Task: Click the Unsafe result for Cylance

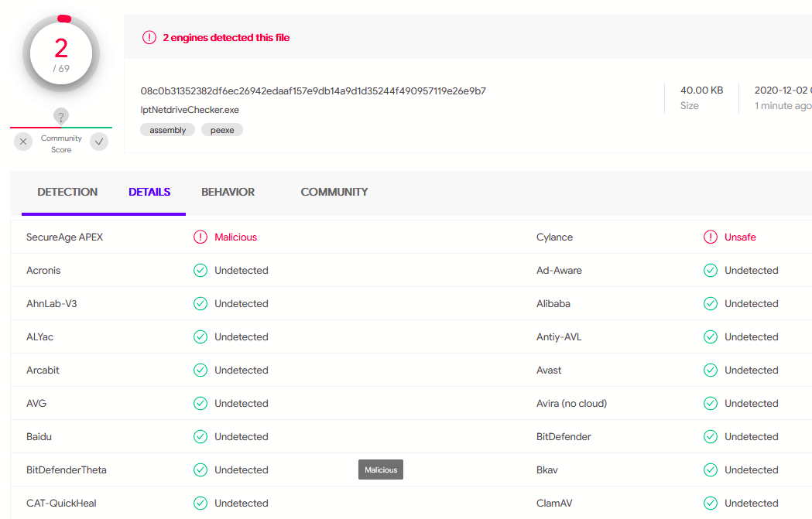Action: pyautogui.click(x=740, y=237)
